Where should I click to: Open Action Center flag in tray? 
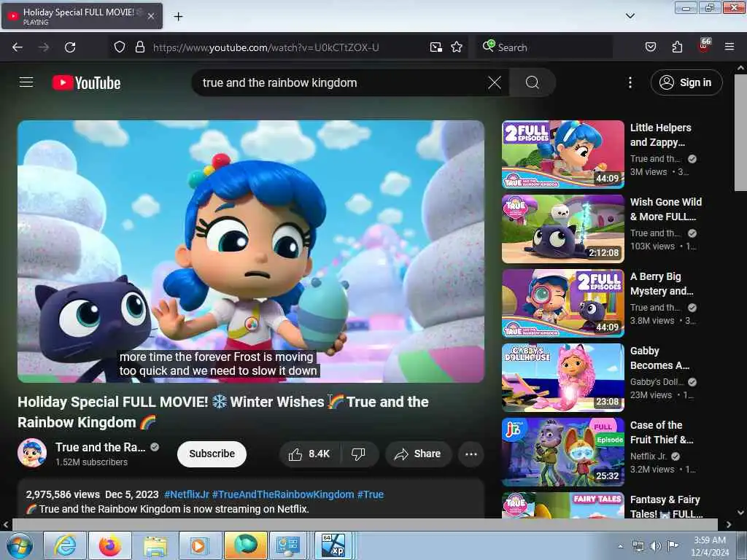click(x=673, y=545)
